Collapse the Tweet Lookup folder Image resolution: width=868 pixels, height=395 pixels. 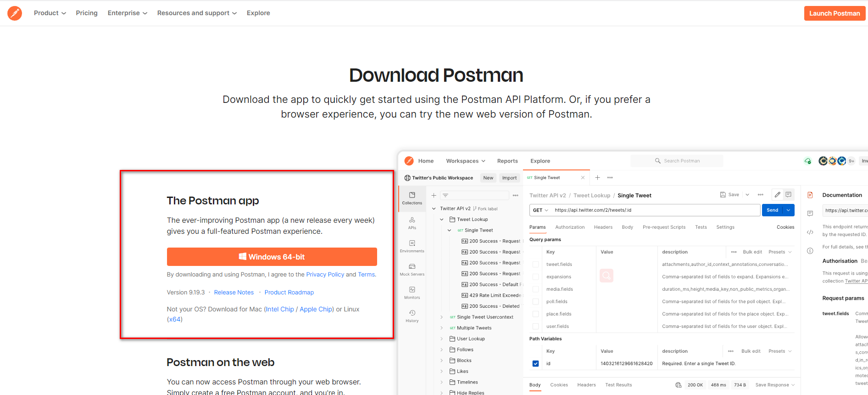[442, 220]
